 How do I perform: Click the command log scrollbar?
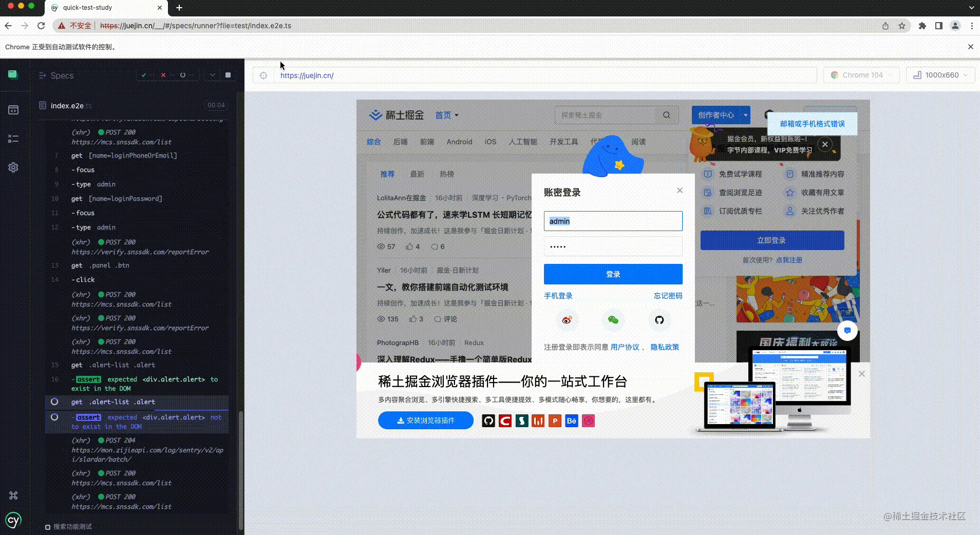pyautogui.click(x=241, y=470)
